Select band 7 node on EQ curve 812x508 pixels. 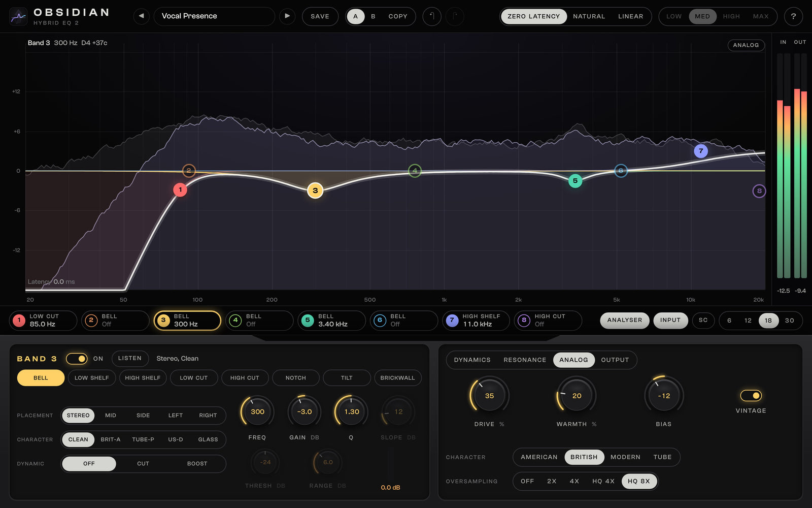click(x=701, y=151)
